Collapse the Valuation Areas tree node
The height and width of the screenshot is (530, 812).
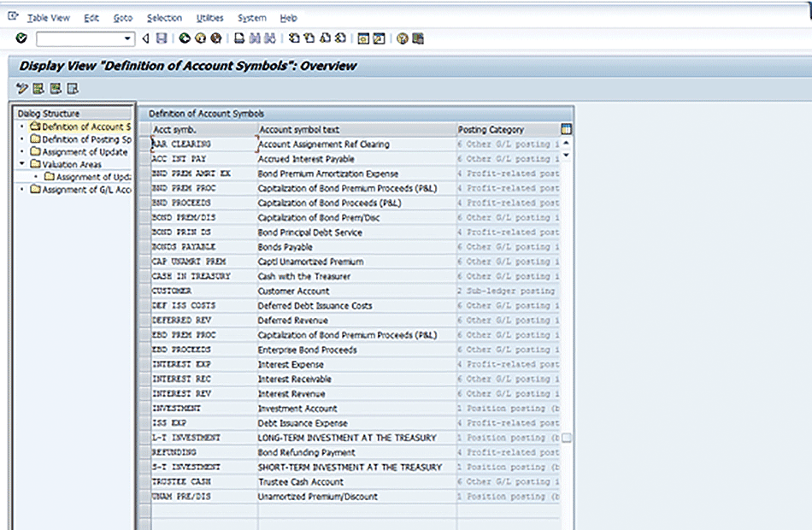(21, 164)
